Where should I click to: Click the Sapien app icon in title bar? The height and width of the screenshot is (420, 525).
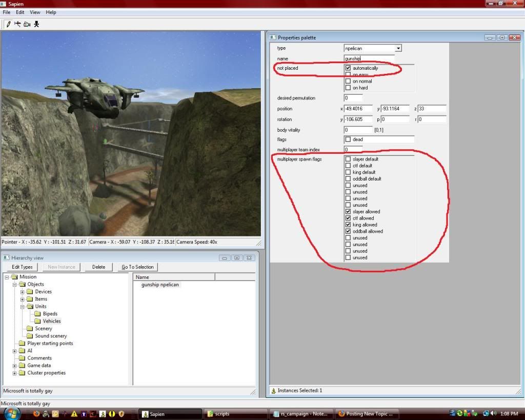[x=4, y=4]
